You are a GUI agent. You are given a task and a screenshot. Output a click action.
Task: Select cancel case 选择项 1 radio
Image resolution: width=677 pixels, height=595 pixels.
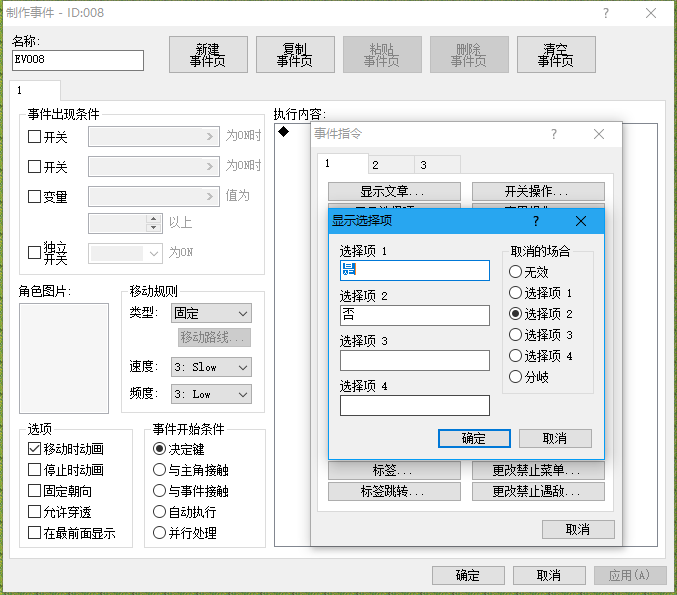point(541,293)
